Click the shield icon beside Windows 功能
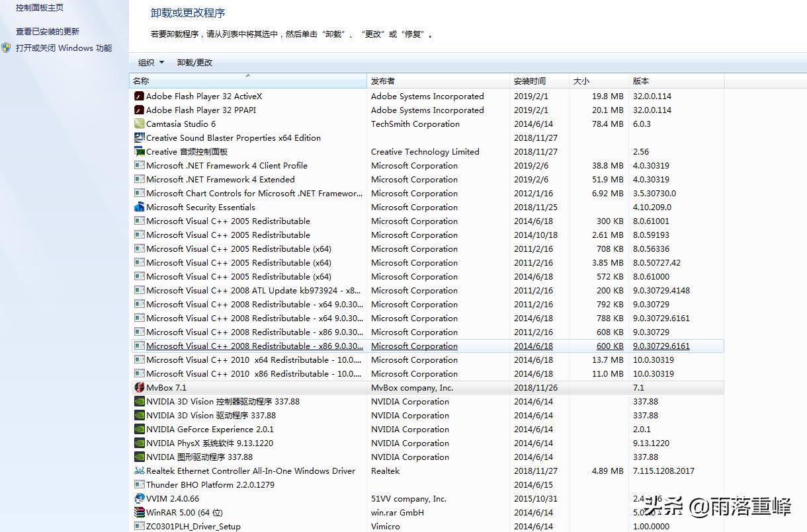 click(x=5, y=48)
